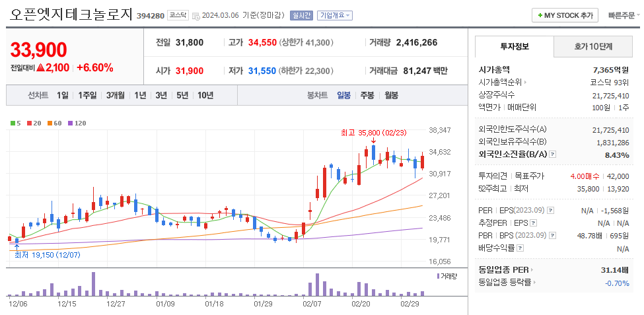This screenshot has width=644, height=315.
Task: Click the 시가 value 31,900
Action: click(190, 71)
